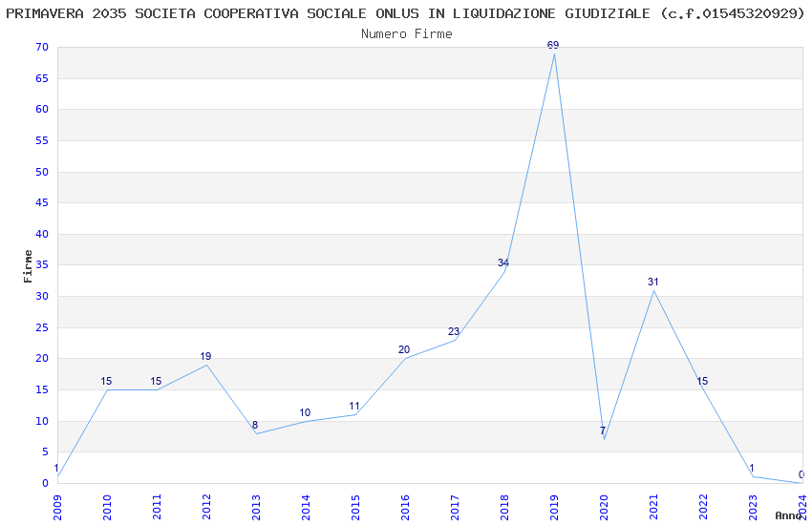The image size is (812, 525).
Task: Click the y-axis value 50
Action: (42, 172)
